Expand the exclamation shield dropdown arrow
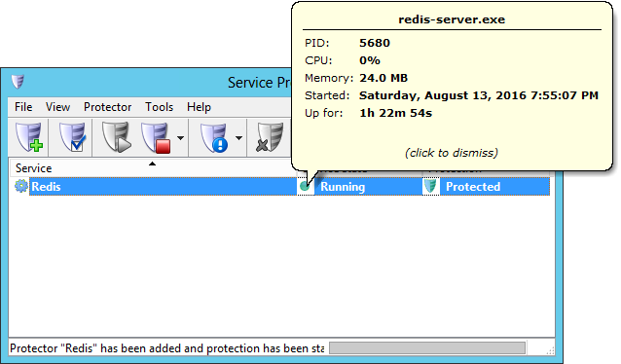The height and width of the screenshot is (364, 621). click(x=238, y=138)
